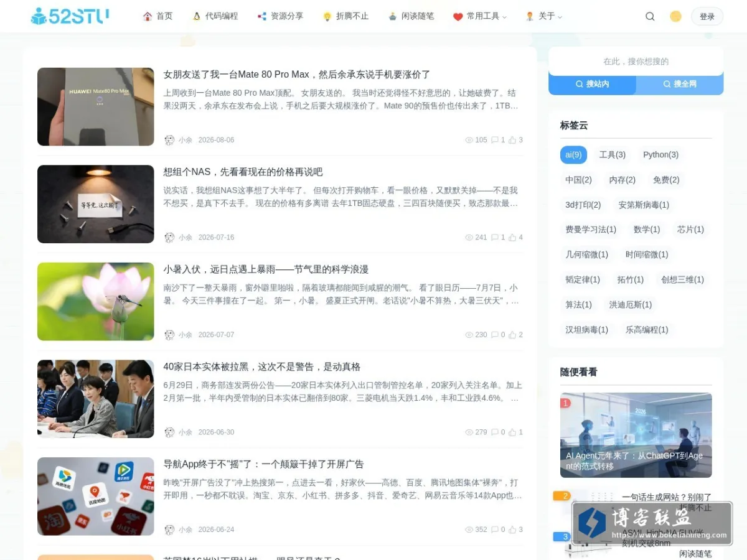Open the 折腾不止 menu item

345,16
